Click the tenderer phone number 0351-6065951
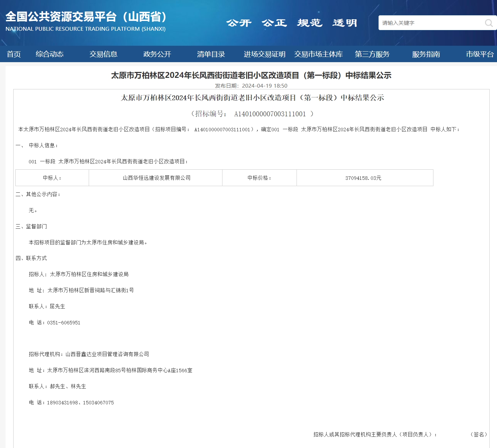This screenshot has width=497, height=448. [64, 323]
